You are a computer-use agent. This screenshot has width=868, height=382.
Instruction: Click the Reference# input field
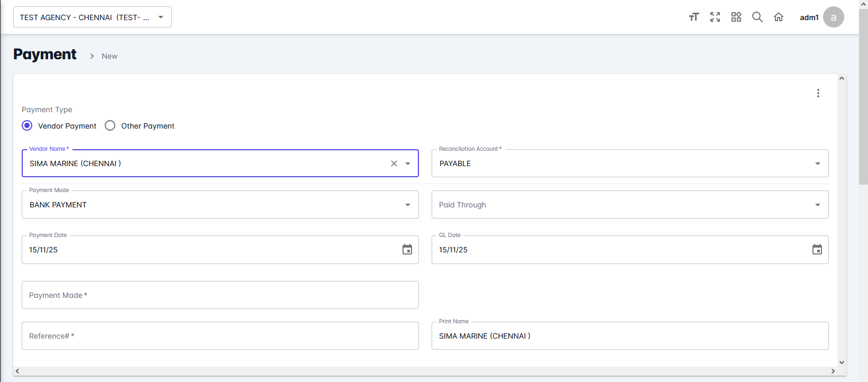[x=220, y=336]
